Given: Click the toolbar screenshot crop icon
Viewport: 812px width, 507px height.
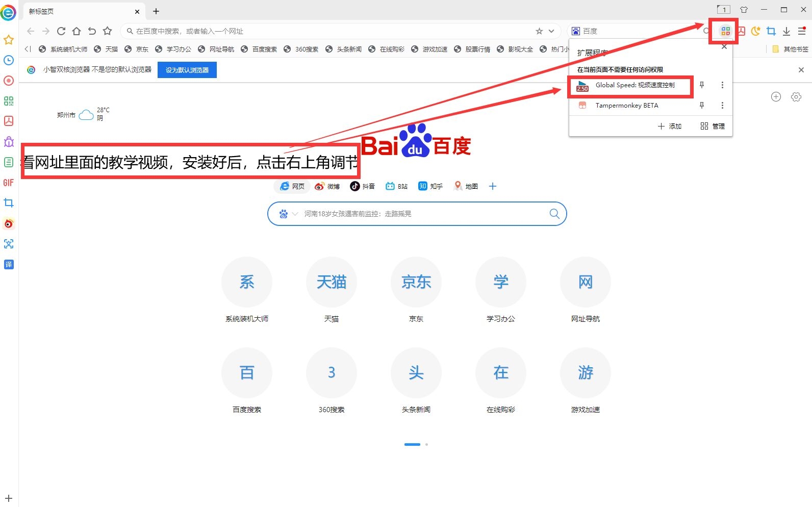Looking at the screenshot, I should 771,31.
